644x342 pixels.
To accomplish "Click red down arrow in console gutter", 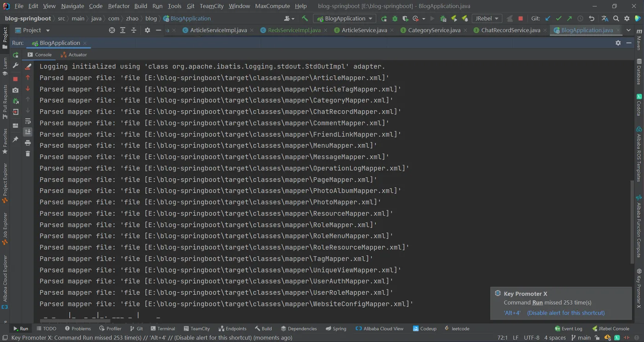I will click(x=28, y=88).
